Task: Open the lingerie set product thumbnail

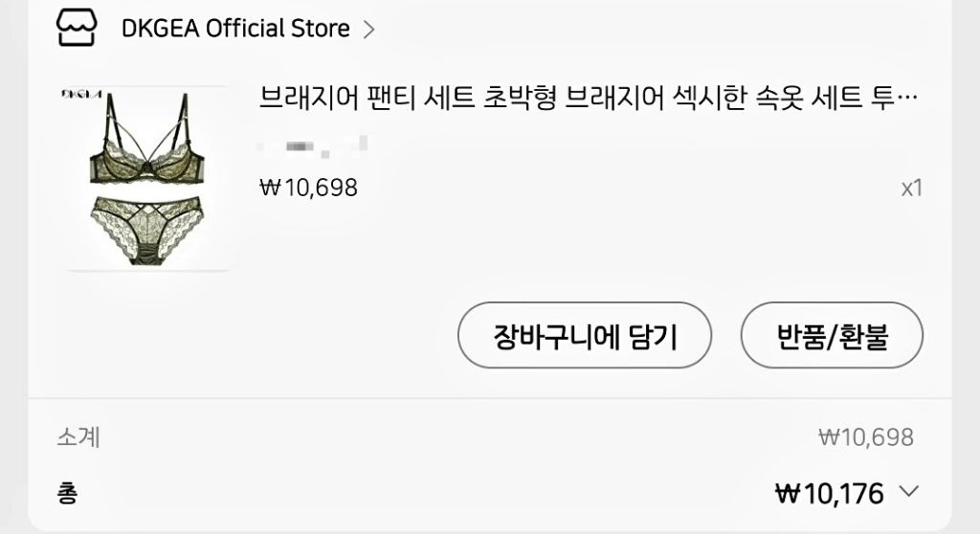Action: click(x=146, y=178)
